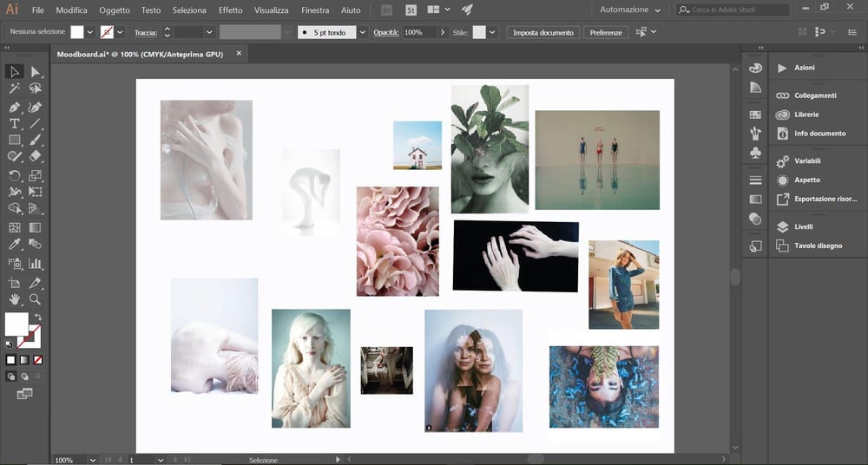This screenshot has height=465, width=868.
Task: Open the zoom level dropdown in status bar
Action: pos(93,460)
